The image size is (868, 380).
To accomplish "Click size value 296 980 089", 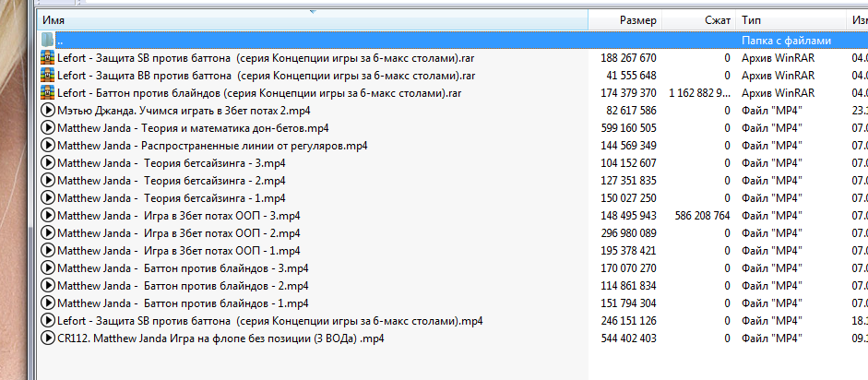I will tap(628, 232).
